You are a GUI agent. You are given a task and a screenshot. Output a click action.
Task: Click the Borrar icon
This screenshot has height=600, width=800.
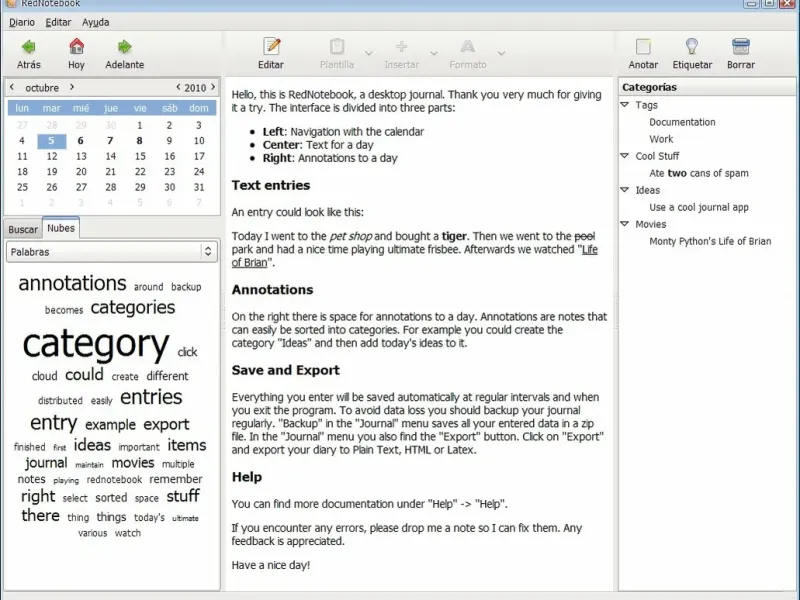(741, 46)
